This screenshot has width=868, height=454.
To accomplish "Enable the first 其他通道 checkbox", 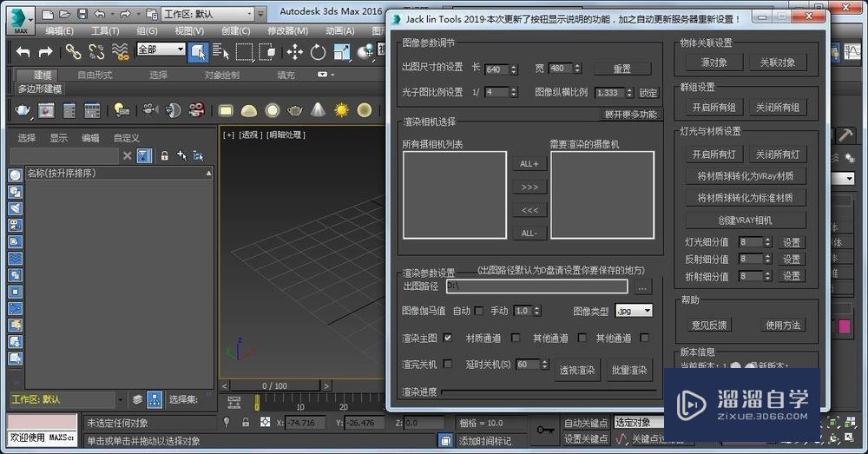I will point(582,337).
